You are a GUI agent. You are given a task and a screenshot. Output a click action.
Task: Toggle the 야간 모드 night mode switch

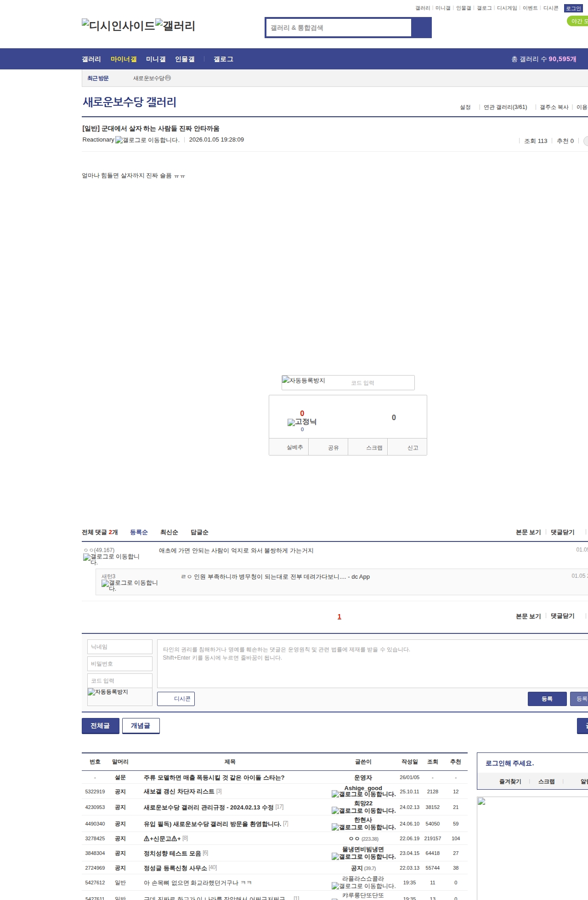(x=578, y=21)
